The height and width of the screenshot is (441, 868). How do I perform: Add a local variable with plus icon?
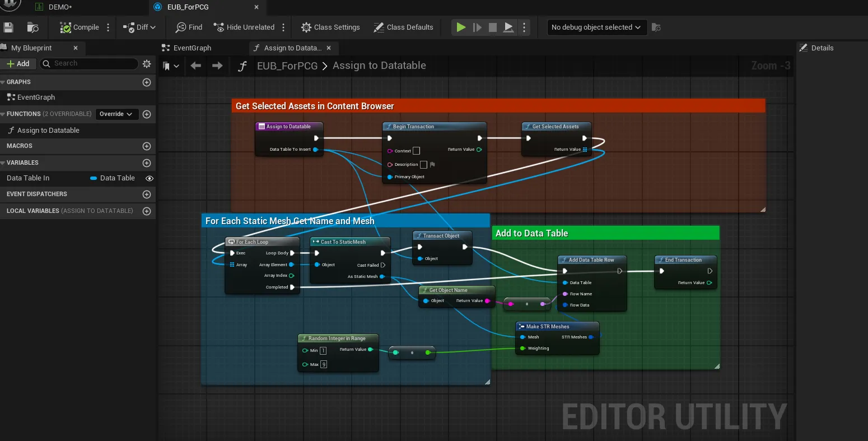[x=147, y=211]
